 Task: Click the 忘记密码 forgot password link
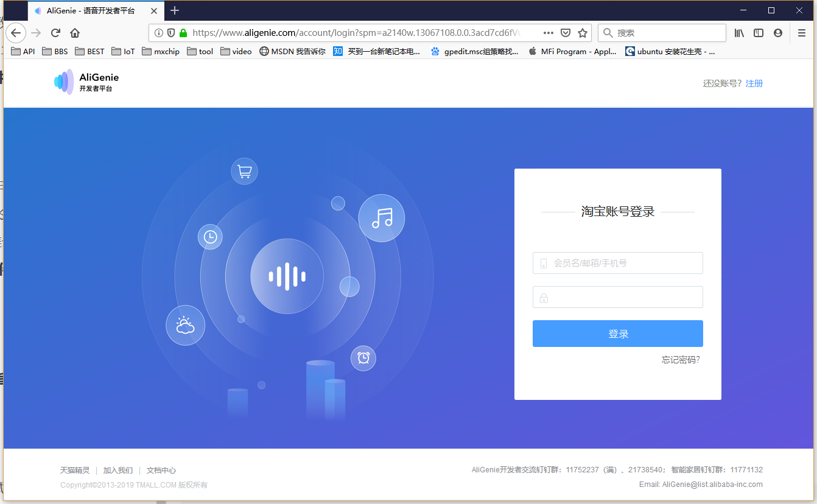681,360
